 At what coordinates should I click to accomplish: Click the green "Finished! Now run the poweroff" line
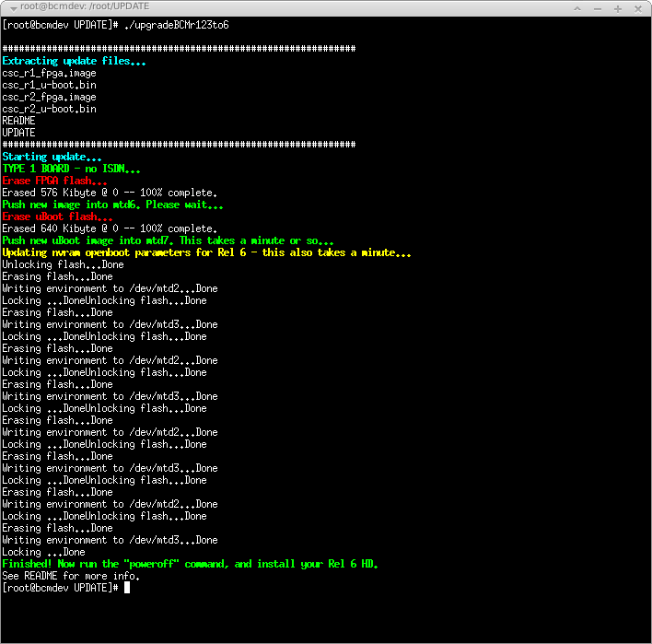click(x=190, y=564)
